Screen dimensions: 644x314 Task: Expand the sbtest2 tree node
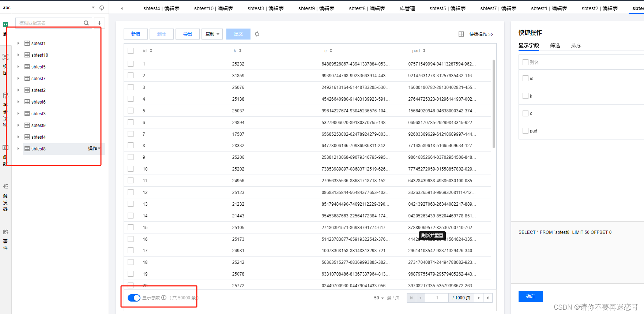click(x=18, y=90)
